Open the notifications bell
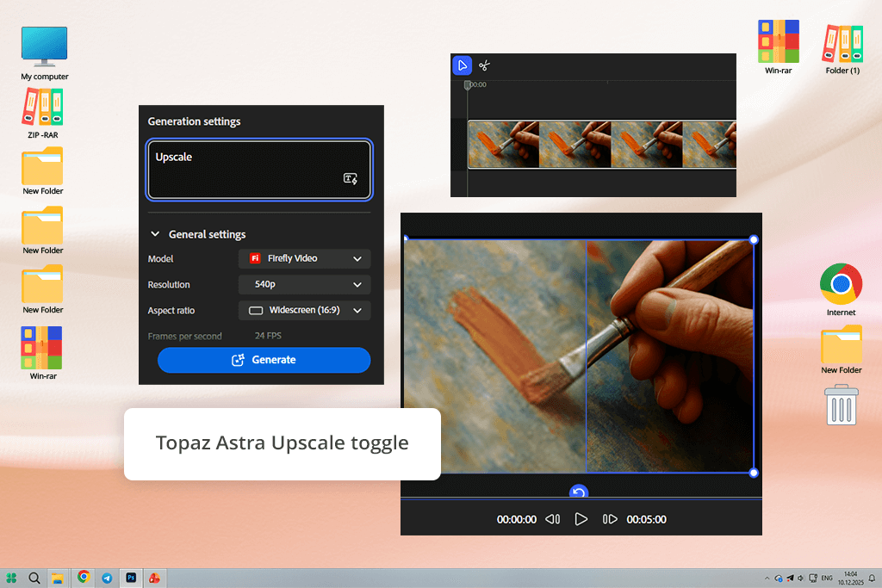Screen dimensions: 882x588 click(872, 578)
